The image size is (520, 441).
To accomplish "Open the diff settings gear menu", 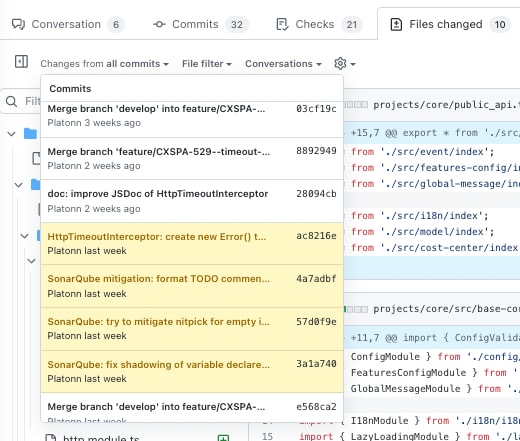I will click(x=345, y=63).
